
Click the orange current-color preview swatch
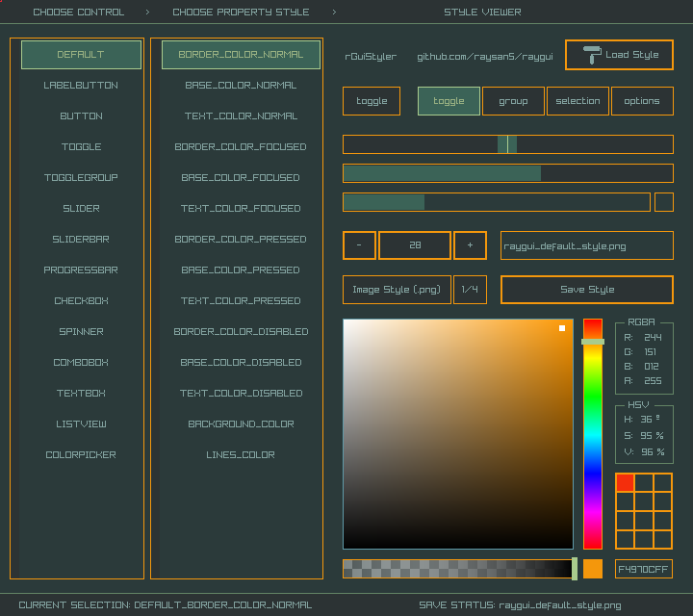tap(593, 569)
